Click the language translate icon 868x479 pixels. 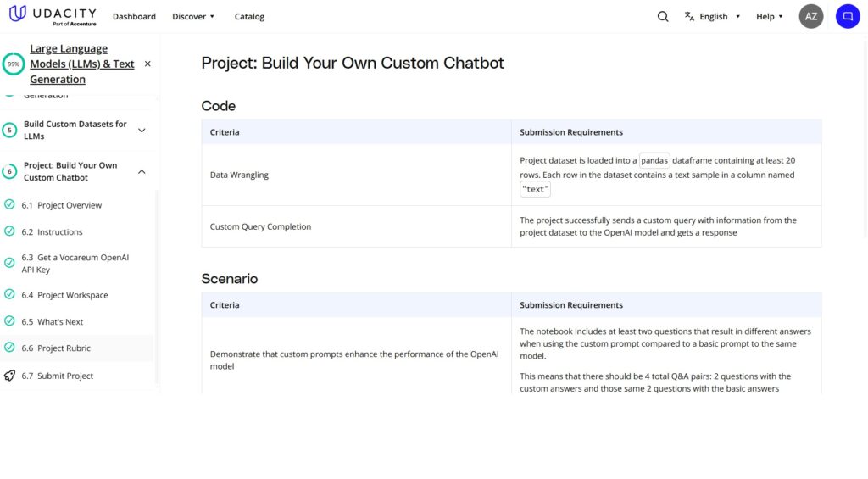689,16
